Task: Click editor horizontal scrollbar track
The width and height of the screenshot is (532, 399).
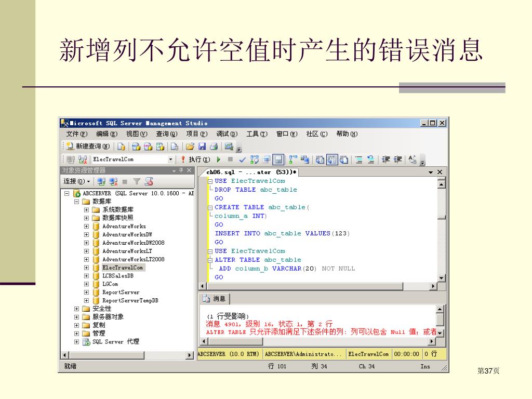Action: pyautogui.click(x=416, y=286)
